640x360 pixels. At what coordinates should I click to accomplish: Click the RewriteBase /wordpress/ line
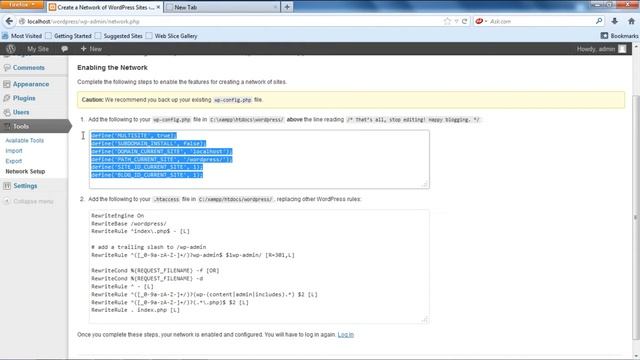coord(129,224)
